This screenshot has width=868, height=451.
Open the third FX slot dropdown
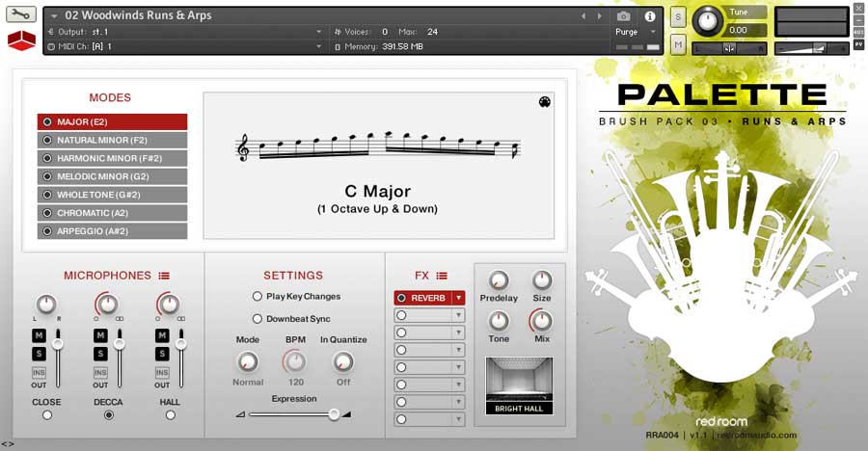coord(458,332)
